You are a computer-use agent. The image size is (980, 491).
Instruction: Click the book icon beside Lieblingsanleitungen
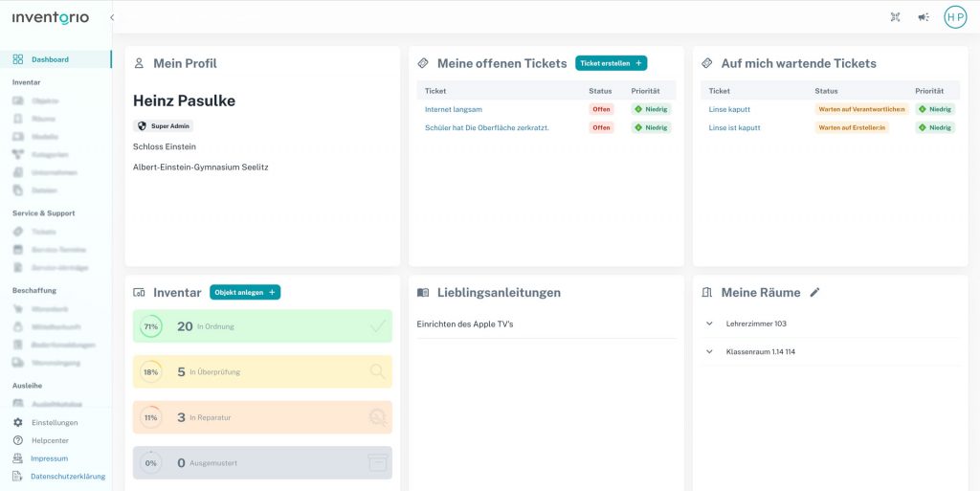point(422,292)
